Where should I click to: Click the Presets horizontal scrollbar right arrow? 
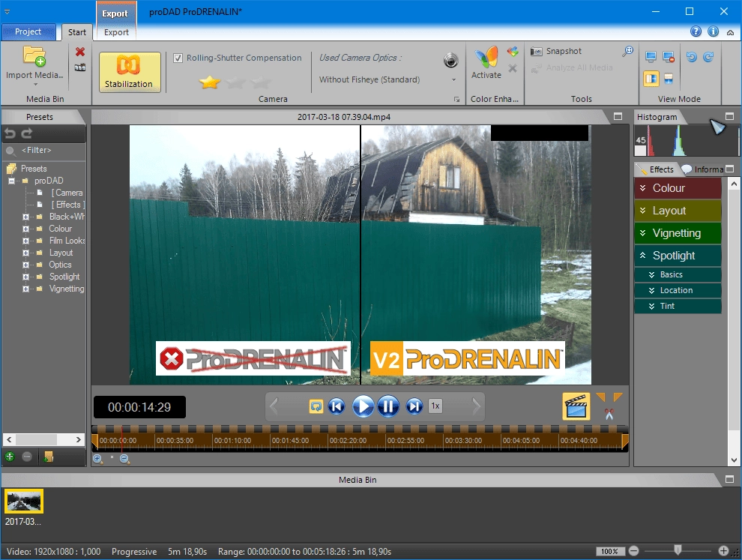point(79,440)
